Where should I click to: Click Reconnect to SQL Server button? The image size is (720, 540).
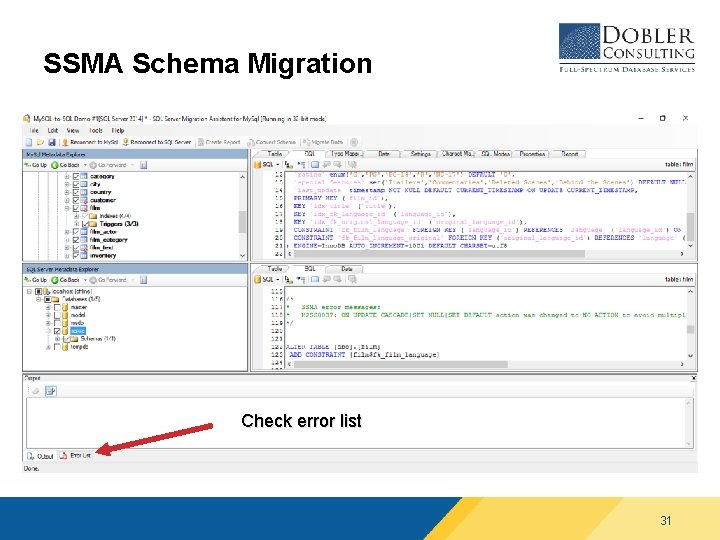tap(157, 142)
